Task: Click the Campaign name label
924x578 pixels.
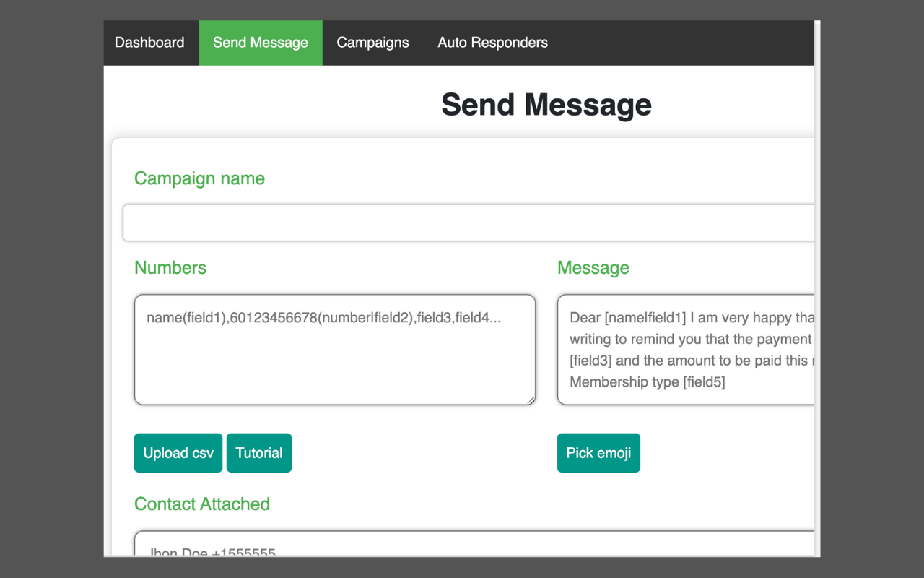Action: (x=199, y=178)
